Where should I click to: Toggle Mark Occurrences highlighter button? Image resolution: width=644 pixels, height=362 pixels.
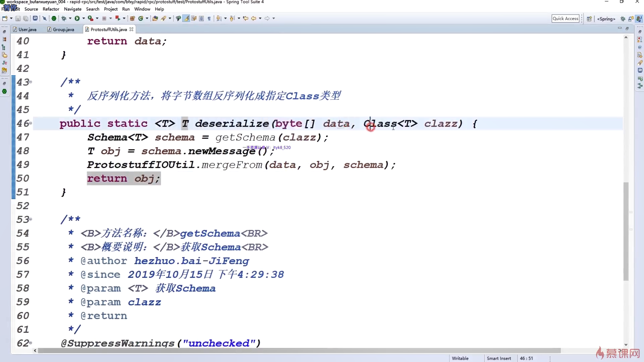pyautogui.click(x=186, y=18)
